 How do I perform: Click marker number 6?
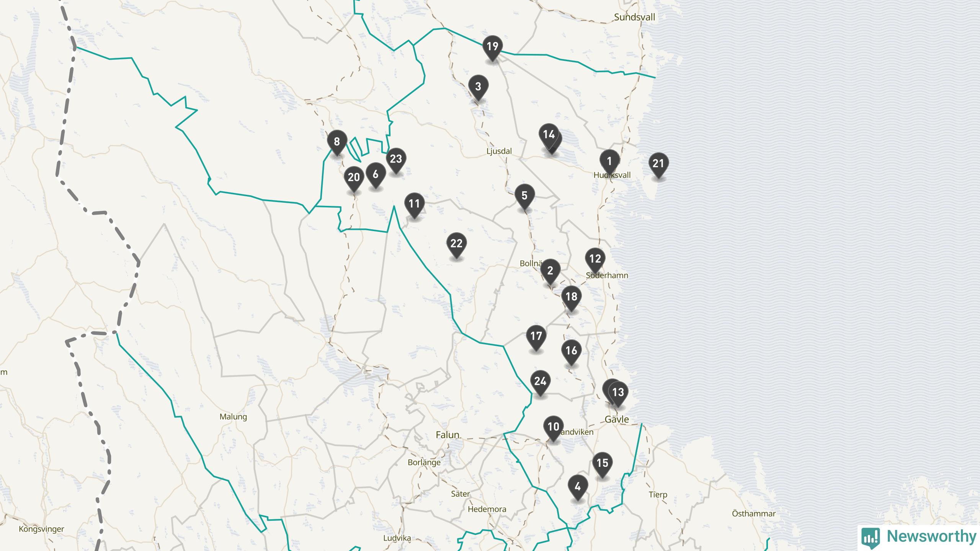pos(376,176)
